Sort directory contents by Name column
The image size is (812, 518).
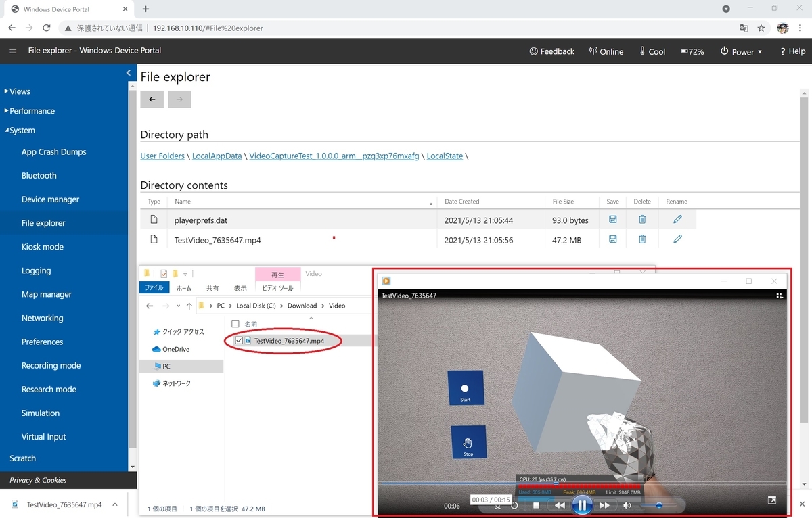[x=183, y=202]
